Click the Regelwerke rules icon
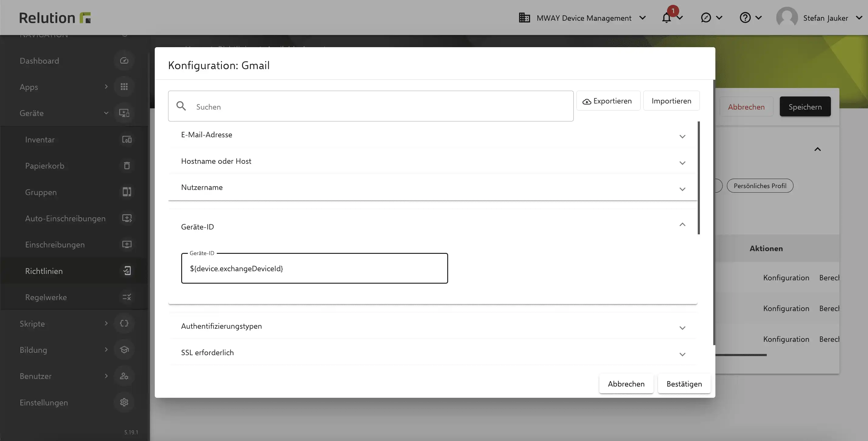868x441 pixels. coord(127,297)
